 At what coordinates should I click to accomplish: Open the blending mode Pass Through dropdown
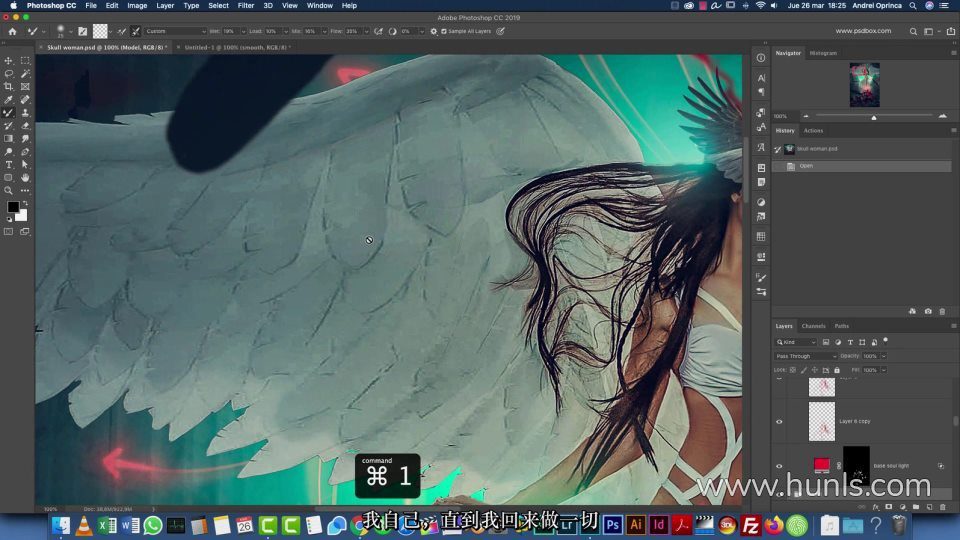[806, 356]
